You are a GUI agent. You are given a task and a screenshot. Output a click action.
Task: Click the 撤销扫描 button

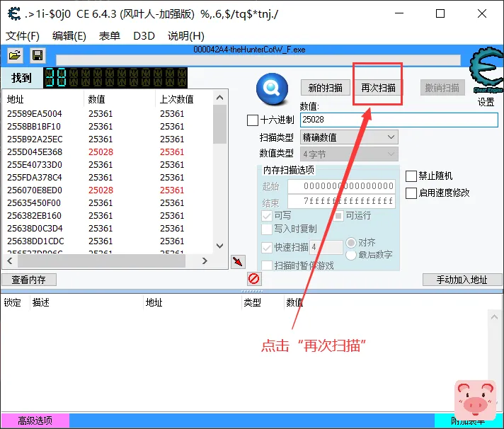pos(442,87)
